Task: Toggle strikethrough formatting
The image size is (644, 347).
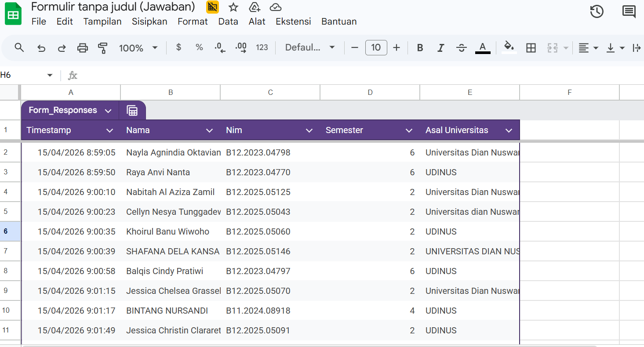Action: click(x=461, y=48)
